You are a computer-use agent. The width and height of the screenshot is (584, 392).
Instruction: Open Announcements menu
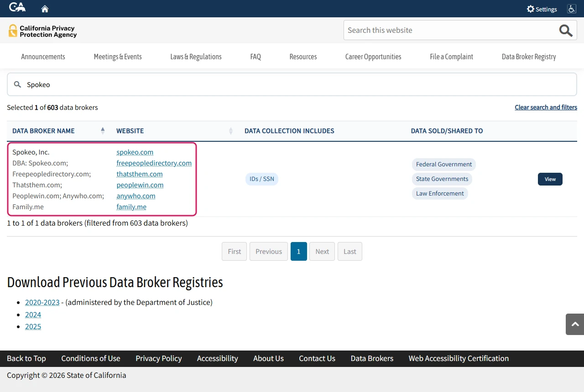click(x=43, y=57)
